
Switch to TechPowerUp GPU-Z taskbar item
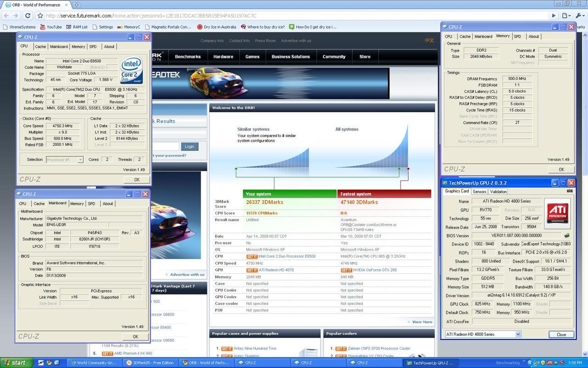(430, 363)
